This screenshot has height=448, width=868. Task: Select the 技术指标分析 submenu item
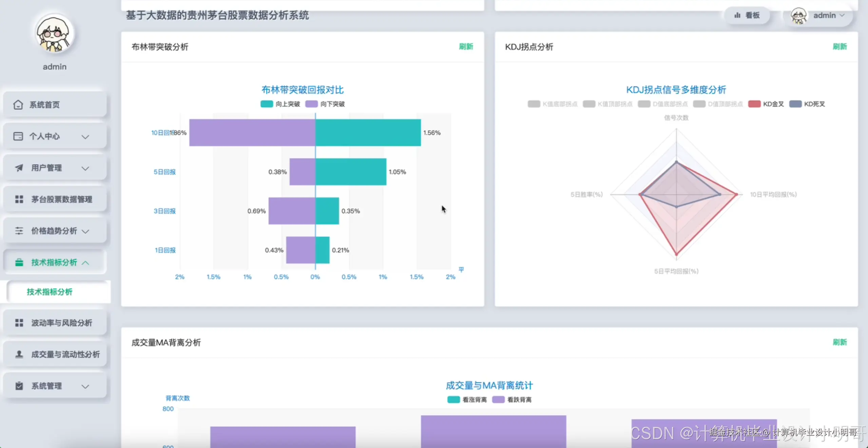pos(50,292)
